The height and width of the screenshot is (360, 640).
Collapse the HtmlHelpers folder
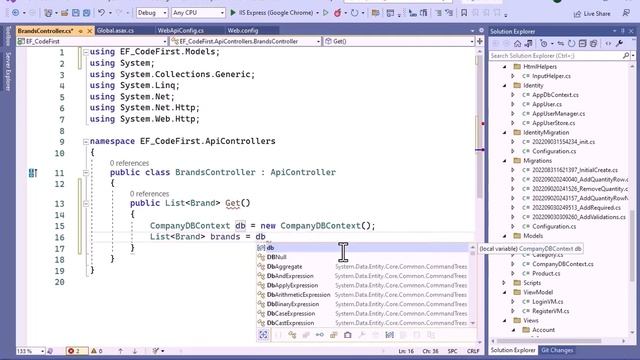tap(504, 67)
